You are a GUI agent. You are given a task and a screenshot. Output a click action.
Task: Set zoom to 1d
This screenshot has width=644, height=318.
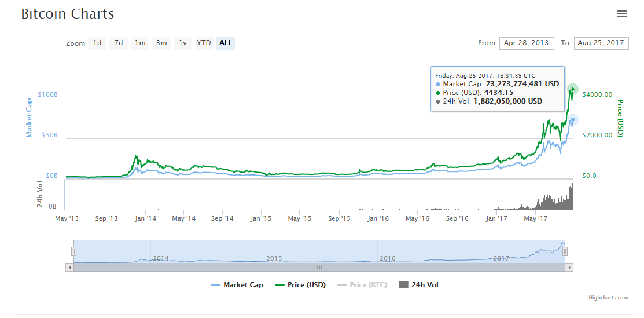click(x=97, y=43)
